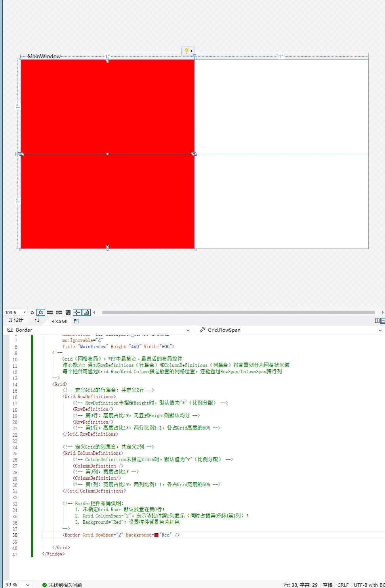Click the 空格 indentation indicator

pyautogui.click(x=328, y=585)
